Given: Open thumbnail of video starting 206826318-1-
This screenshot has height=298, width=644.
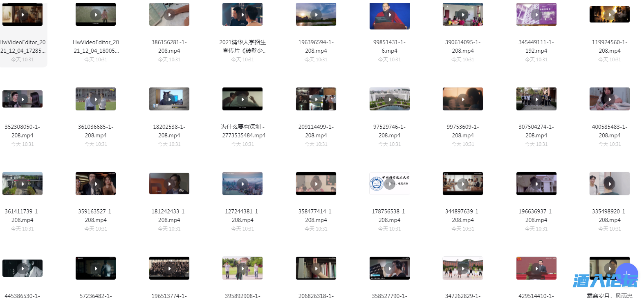Looking at the screenshot, I should (316, 268).
